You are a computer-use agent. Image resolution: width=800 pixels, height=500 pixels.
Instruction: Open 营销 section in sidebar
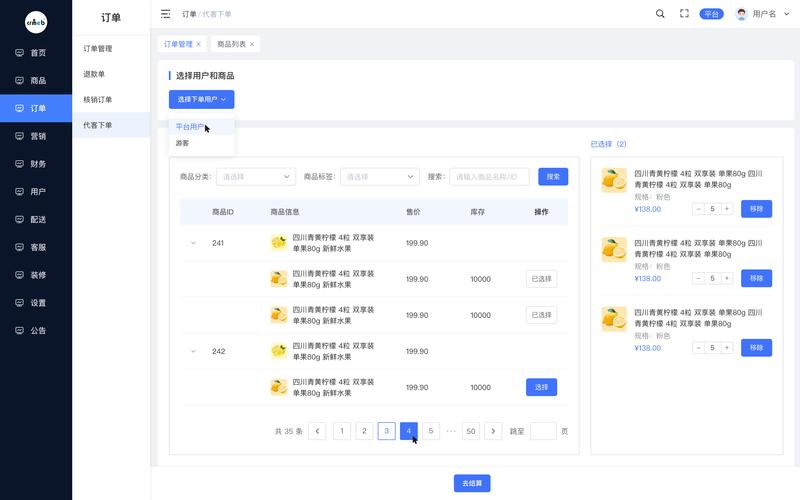(36, 136)
